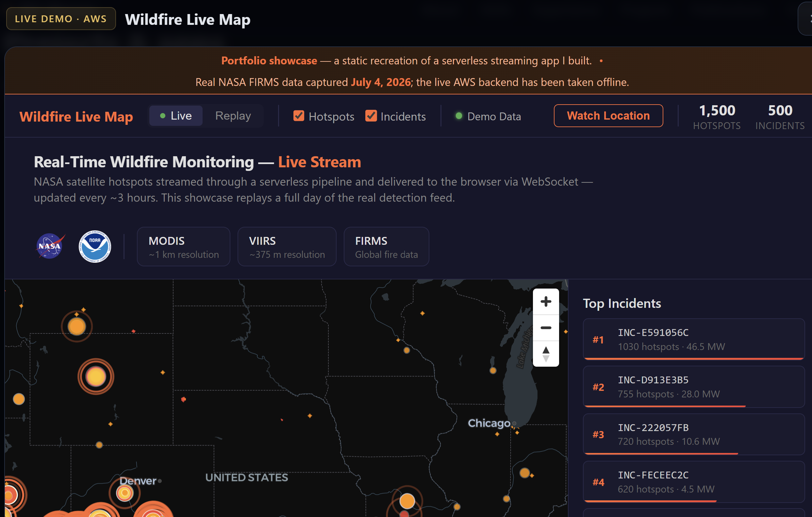Open incident #3 INC-222057FB
Screen dimensions: 812x517
point(693,434)
